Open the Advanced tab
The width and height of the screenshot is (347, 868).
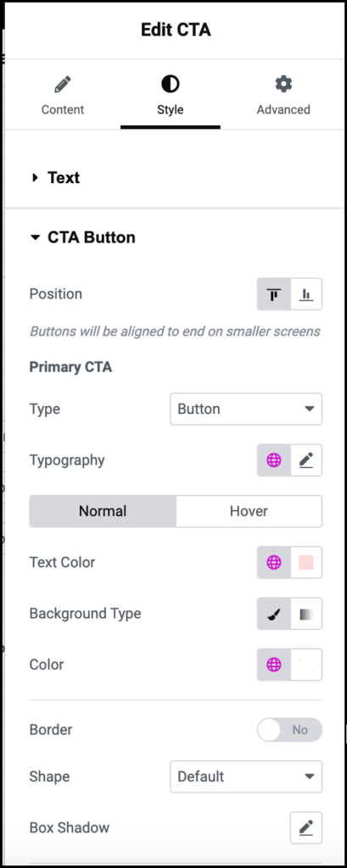(x=283, y=96)
